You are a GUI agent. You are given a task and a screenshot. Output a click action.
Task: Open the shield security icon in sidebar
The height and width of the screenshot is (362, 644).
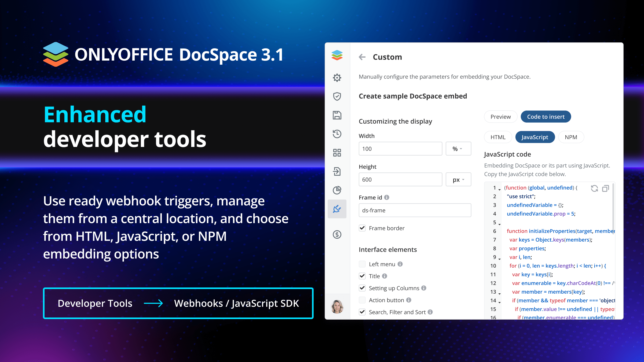(x=337, y=96)
